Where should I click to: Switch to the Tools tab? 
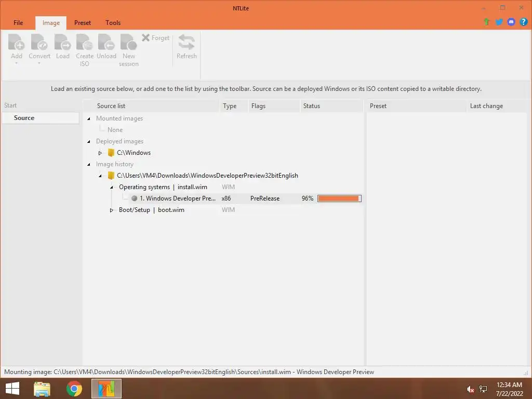click(113, 23)
